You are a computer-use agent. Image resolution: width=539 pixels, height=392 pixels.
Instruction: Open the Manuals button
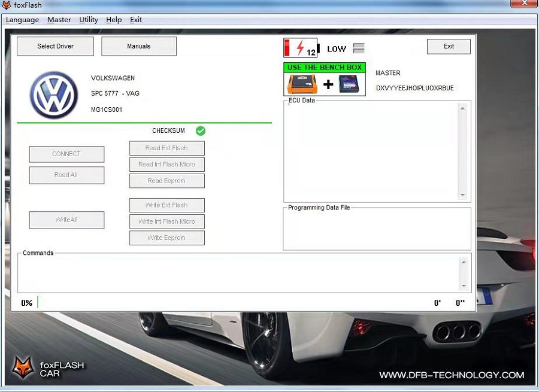click(139, 46)
